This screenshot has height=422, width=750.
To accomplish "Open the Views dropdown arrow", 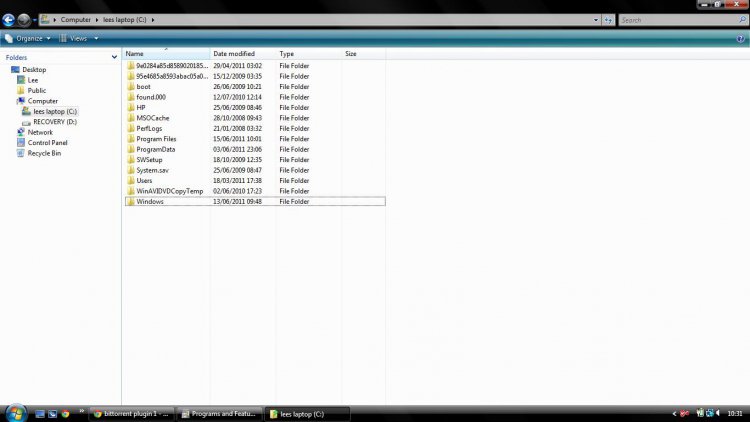I will click(x=96, y=38).
